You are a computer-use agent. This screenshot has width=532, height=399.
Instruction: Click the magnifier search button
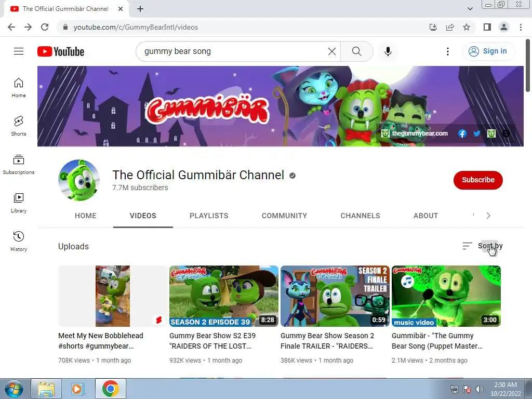(356, 51)
